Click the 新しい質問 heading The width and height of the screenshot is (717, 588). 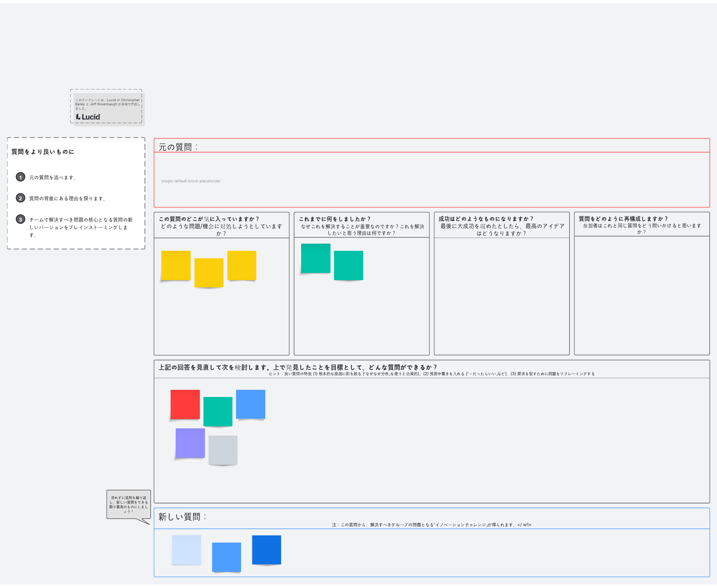tap(182, 517)
